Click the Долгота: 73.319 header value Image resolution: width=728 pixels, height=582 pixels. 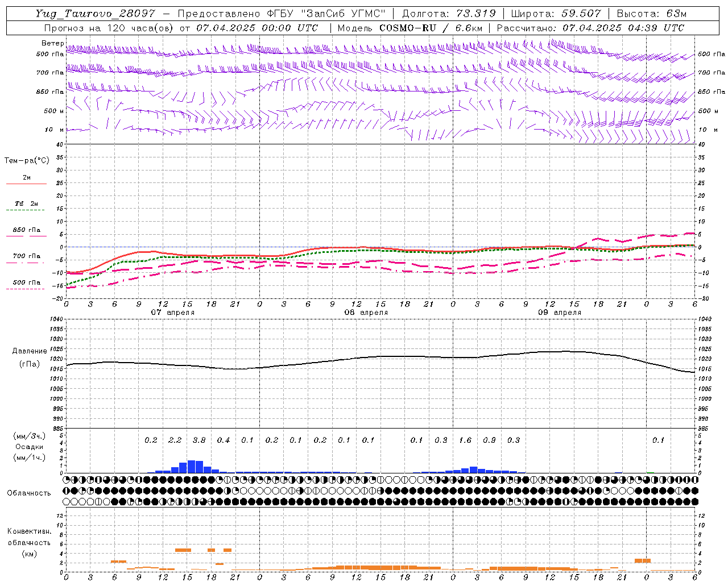click(x=449, y=14)
